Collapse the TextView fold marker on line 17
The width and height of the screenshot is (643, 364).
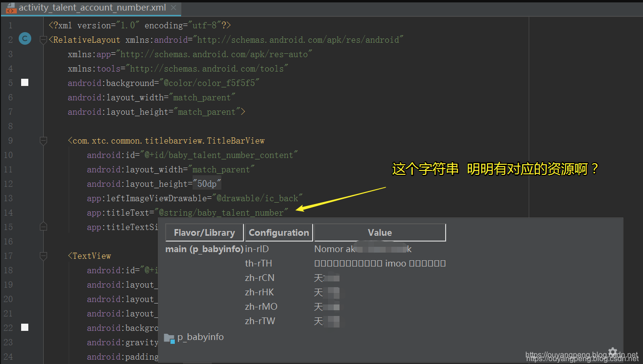43,255
